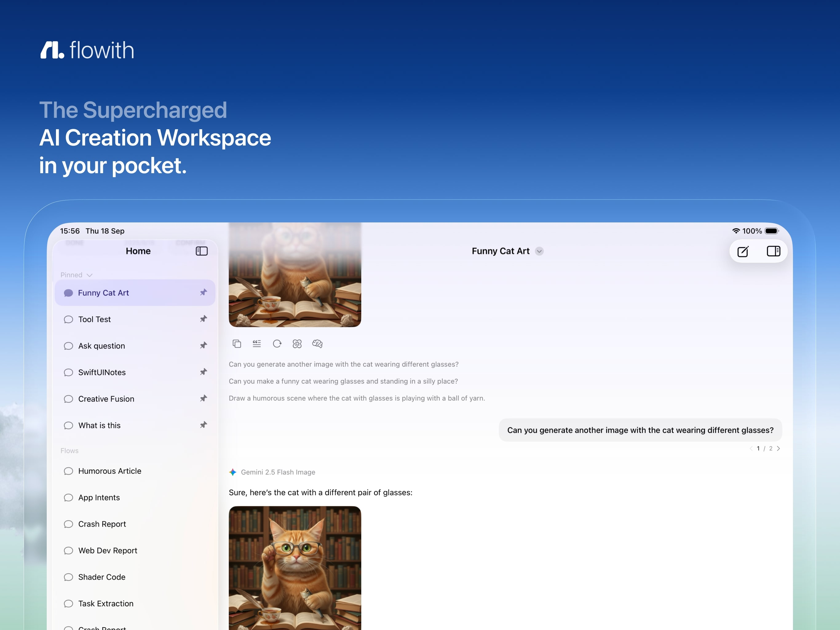
Task: Copy the response with the copy icon
Action: tap(237, 344)
